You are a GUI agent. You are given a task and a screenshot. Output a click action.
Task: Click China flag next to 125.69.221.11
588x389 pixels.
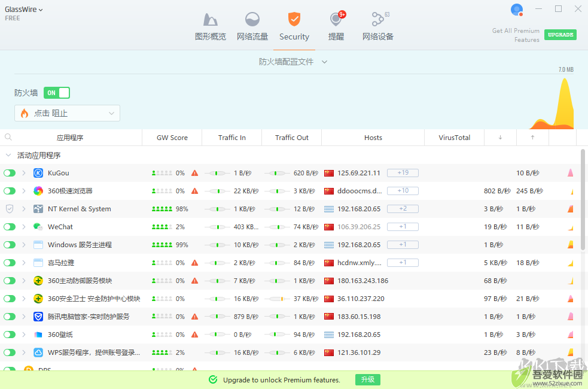pyautogui.click(x=329, y=173)
